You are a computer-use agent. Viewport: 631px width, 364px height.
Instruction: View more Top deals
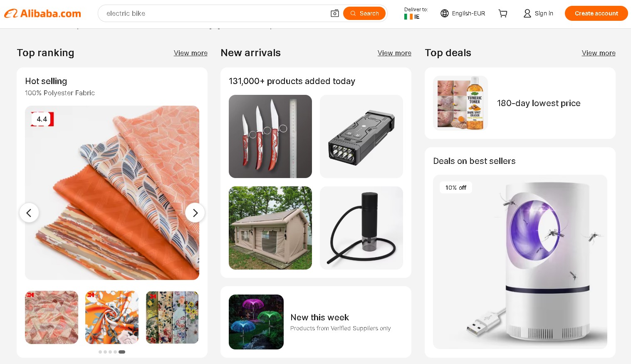coord(599,53)
